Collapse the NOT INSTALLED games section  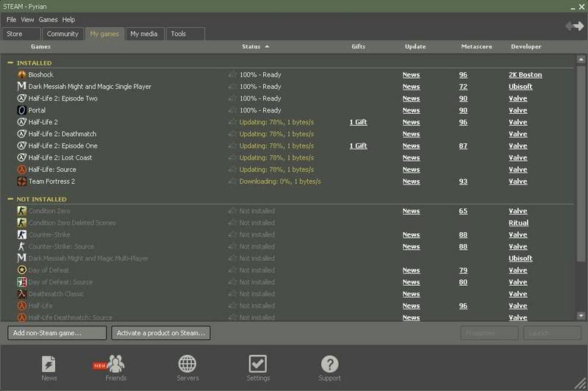coord(10,198)
